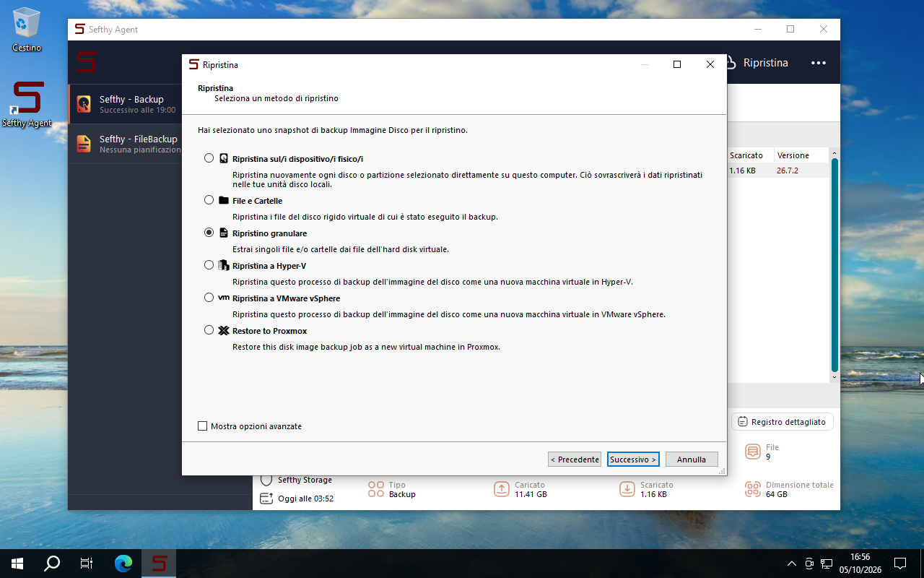Select the Sefthy - FileBackup job in sidebar

pos(125,144)
